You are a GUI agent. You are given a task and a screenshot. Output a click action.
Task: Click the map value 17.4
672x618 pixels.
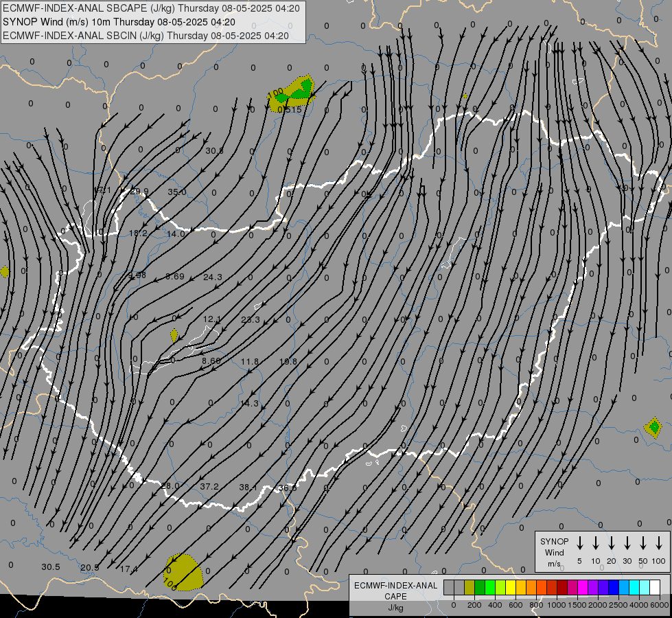(x=128, y=569)
